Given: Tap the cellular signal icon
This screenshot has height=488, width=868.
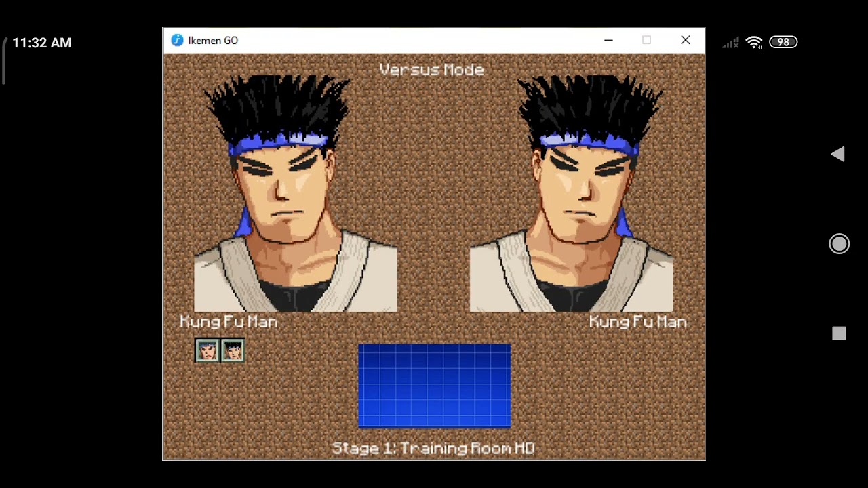Looking at the screenshot, I should click(x=730, y=43).
